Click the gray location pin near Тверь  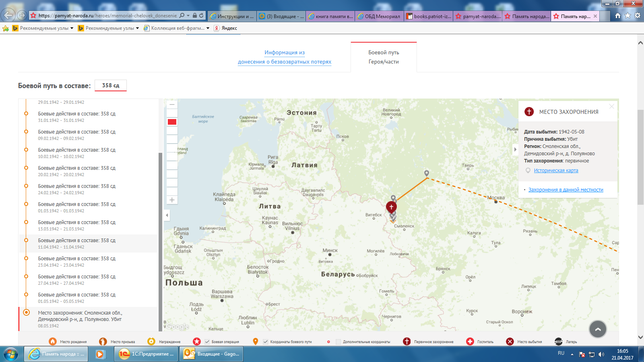click(x=427, y=173)
